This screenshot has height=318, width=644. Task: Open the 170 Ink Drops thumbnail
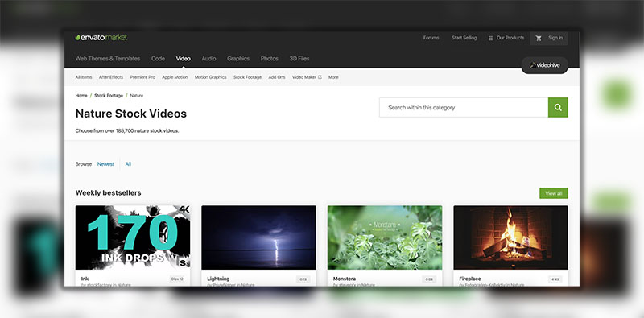coord(133,237)
